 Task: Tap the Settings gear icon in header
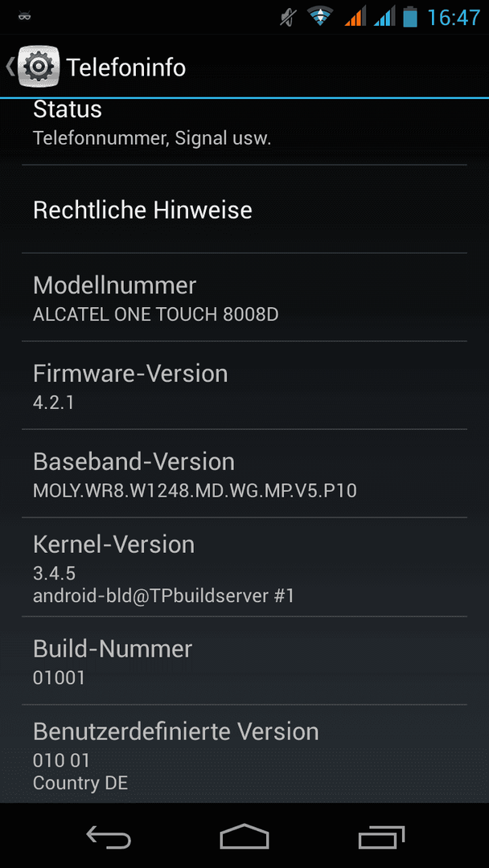(x=39, y=67)
